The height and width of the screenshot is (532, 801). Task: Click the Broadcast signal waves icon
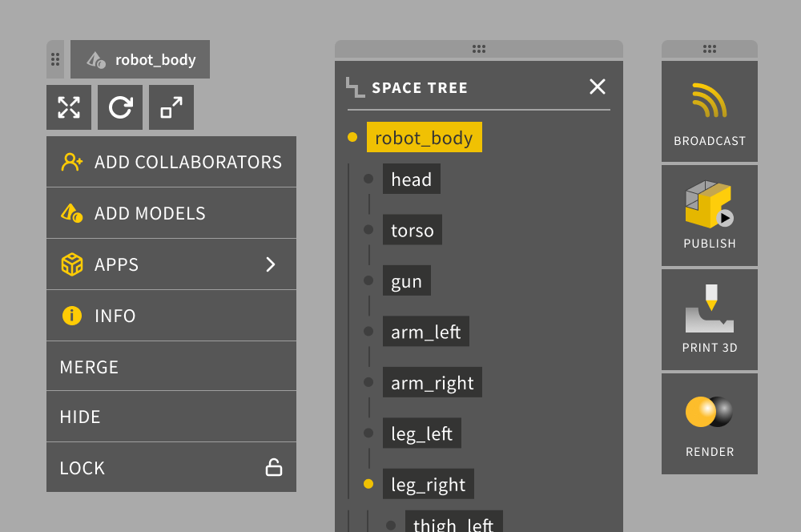709,100
